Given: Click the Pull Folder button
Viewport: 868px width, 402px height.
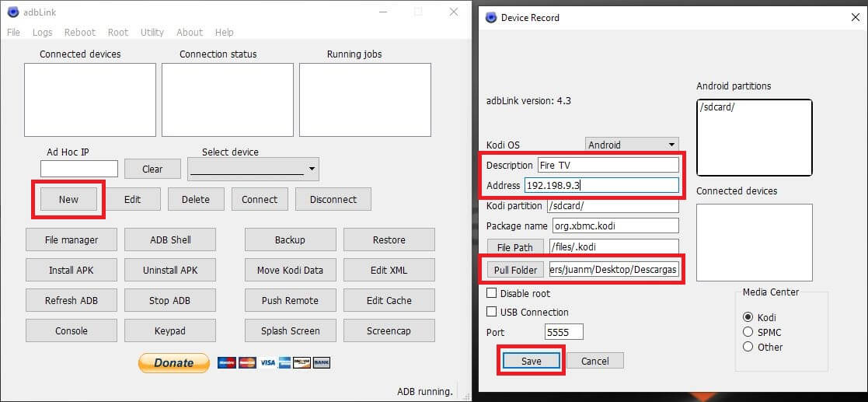Looking at the screenshot, I should [x=515, y=270].
